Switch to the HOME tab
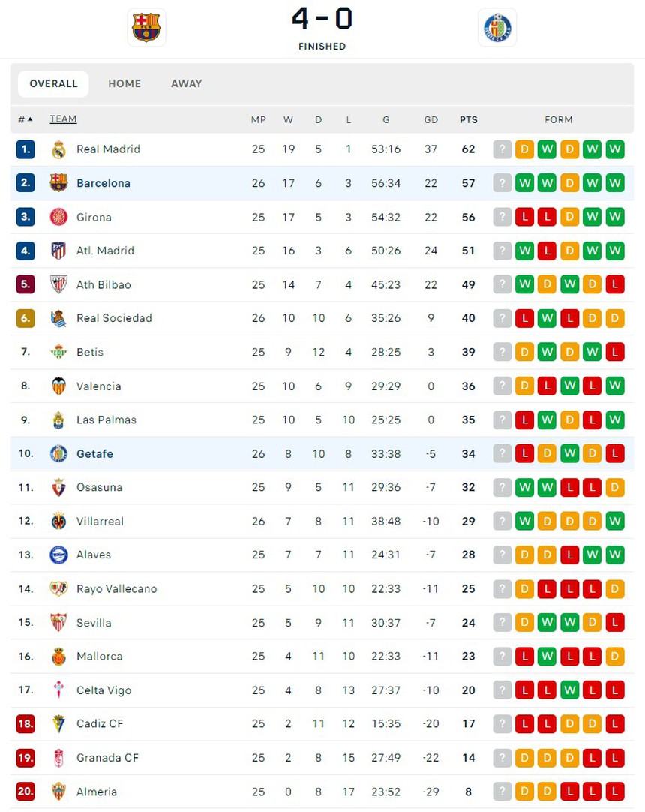Viewport: 645px width, 812px height. pyautogui.click(x=124, y=83)
